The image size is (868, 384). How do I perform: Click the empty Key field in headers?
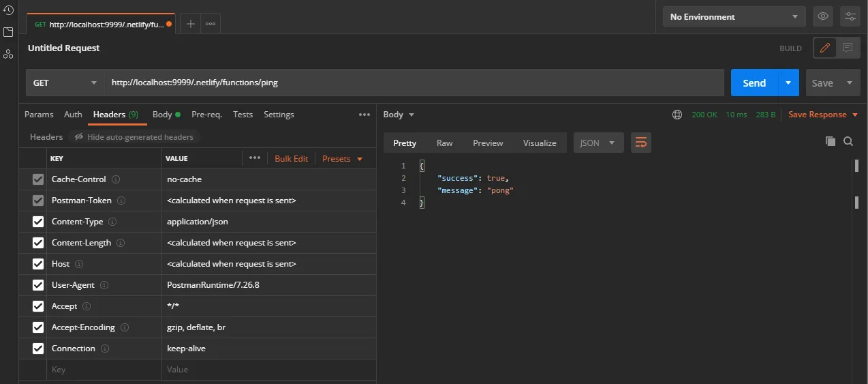pyautogui.click(x=104, y=370)
